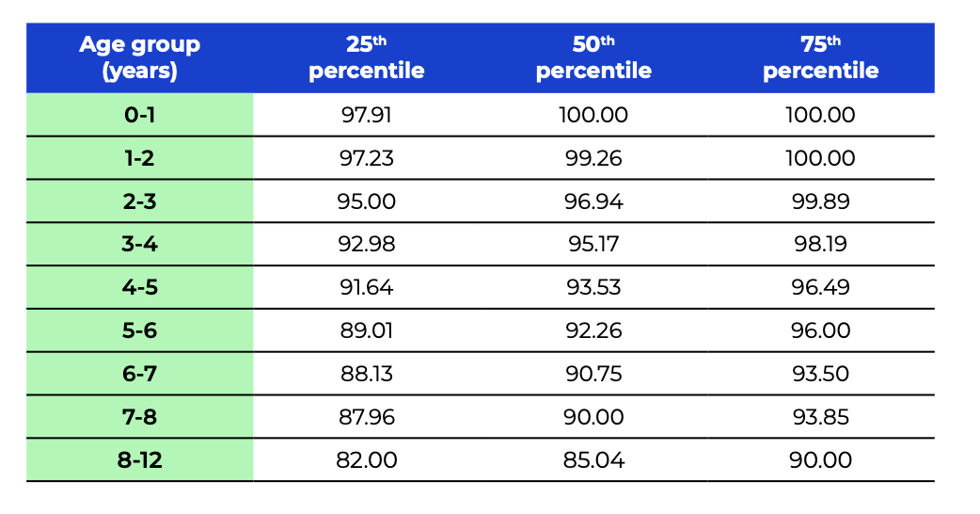Click the 2-3 age group cell

(139, 201)
